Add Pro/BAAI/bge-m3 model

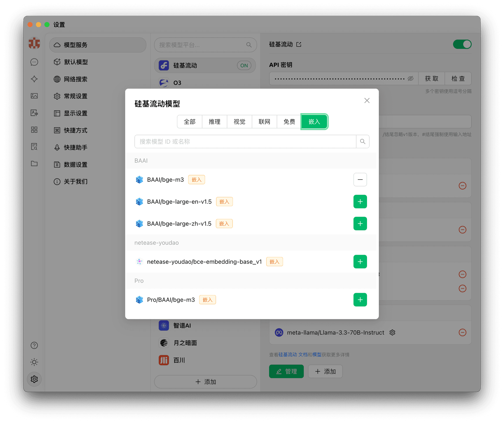click(x=360, y=300)
